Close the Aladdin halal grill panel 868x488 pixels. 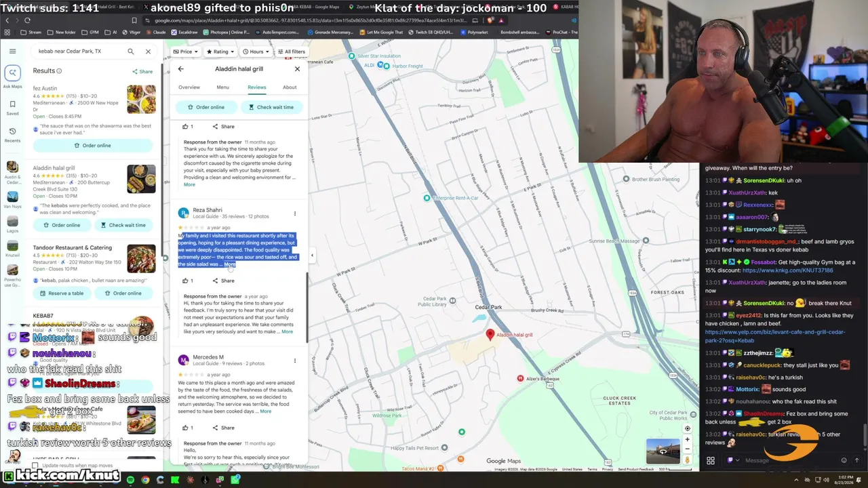coord(297,69)
